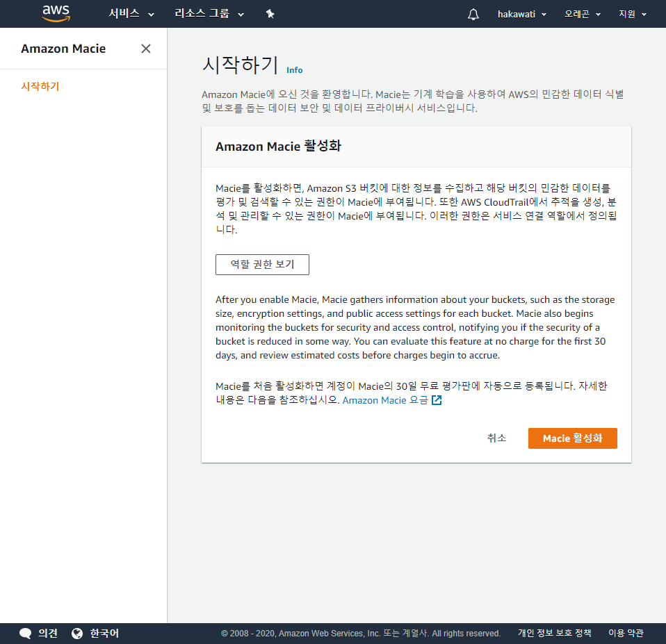
Task: Open the 지원 support dropdown
Action: pos(633,14)
